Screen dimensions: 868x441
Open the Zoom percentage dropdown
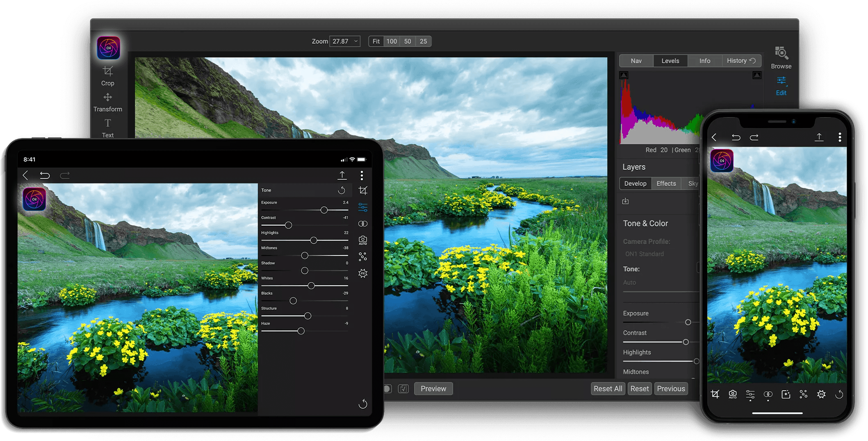pos(344,41)
